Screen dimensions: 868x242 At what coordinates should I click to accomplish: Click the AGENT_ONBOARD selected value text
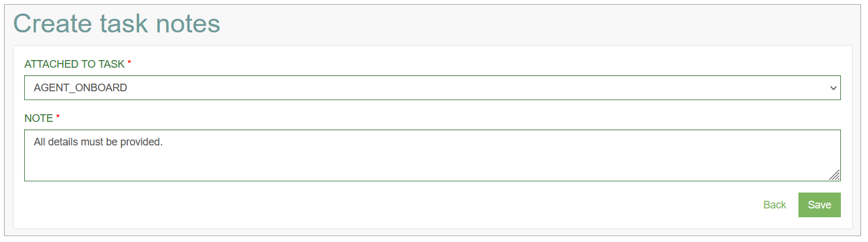pos(80,88)
